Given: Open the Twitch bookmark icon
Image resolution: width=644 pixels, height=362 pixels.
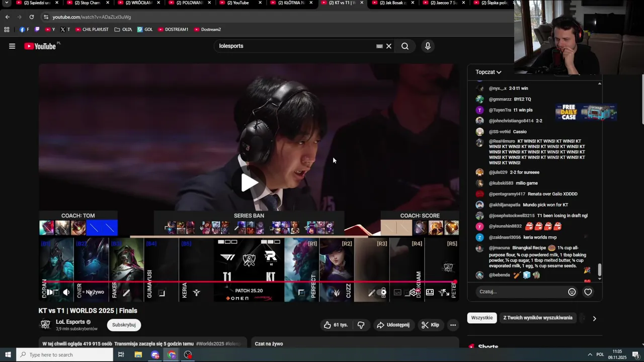Looking at the screenshot, I should point(37,30).
